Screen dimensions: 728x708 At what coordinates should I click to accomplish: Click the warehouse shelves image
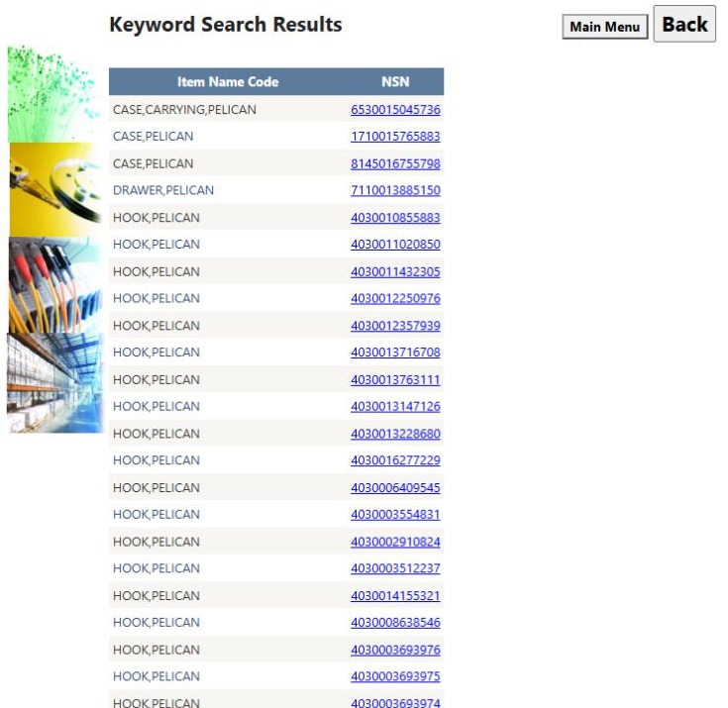[54, 383]
